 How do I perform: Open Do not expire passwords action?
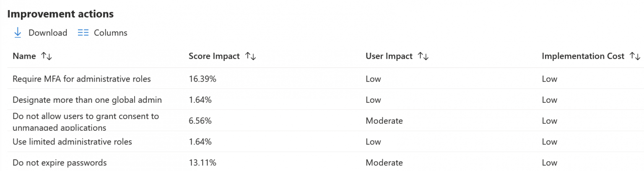pos(60,163)
